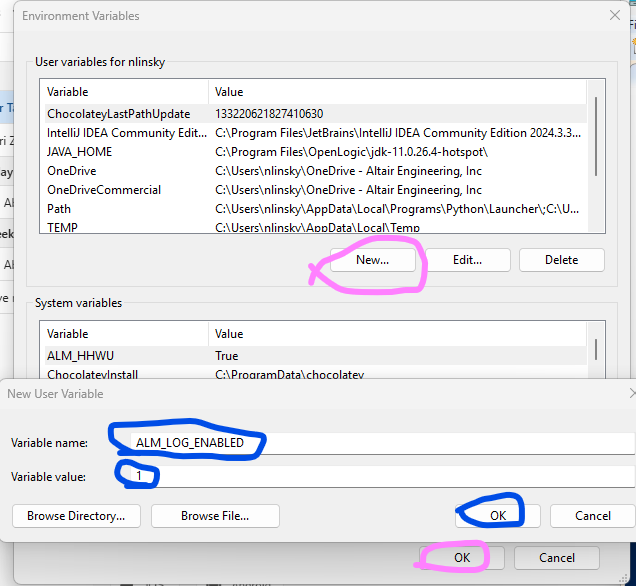
Task: Select the ChocolateyLastPathUpdate user variable row
Action: [x=316, y=114]
